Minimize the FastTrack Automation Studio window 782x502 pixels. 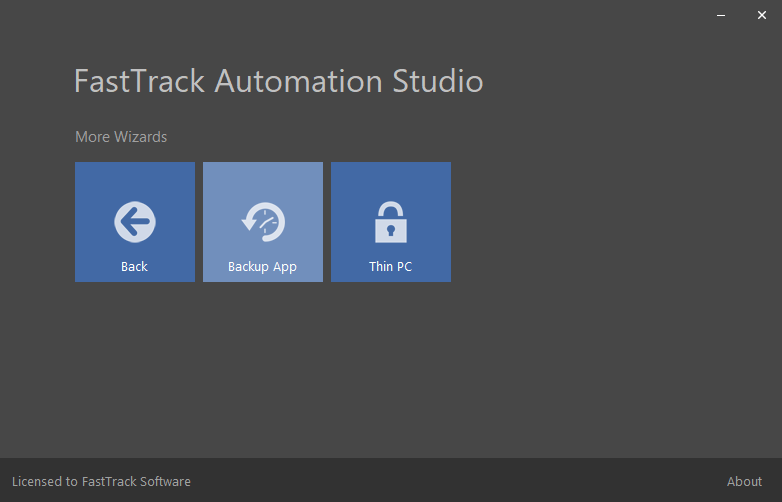pyautogui.click(x=721, y=15)
